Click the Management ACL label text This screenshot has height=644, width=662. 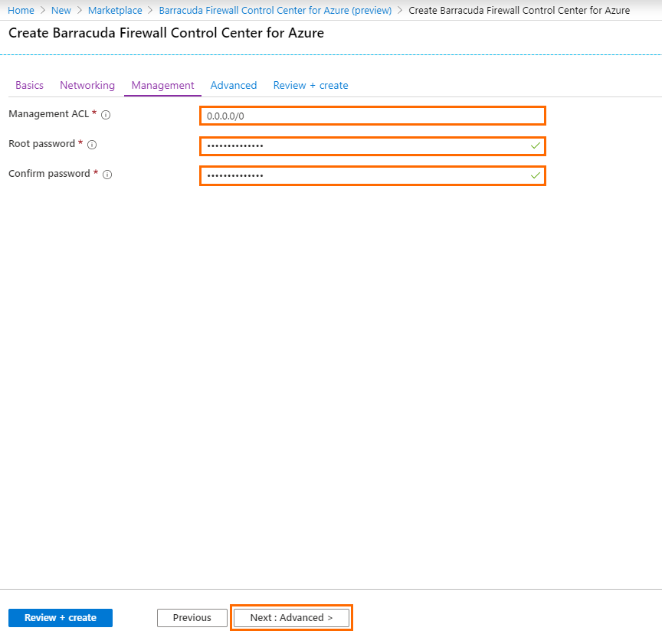(49, 114)
